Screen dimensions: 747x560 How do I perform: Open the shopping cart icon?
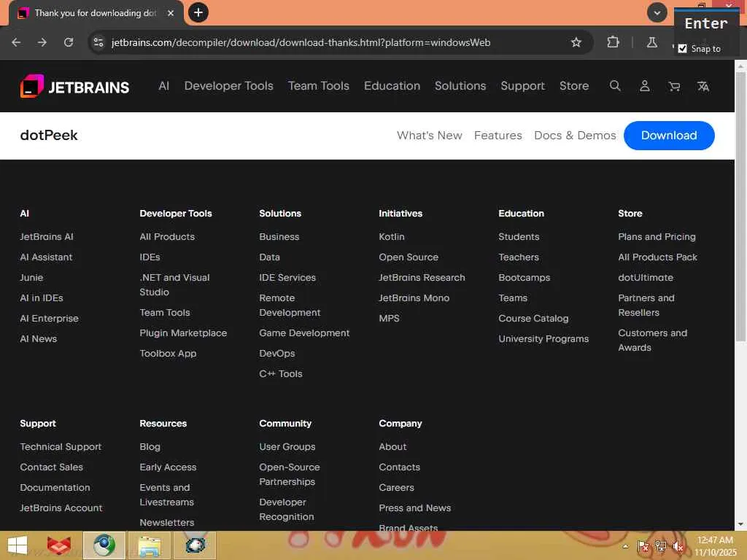click(x=674, y=86)
